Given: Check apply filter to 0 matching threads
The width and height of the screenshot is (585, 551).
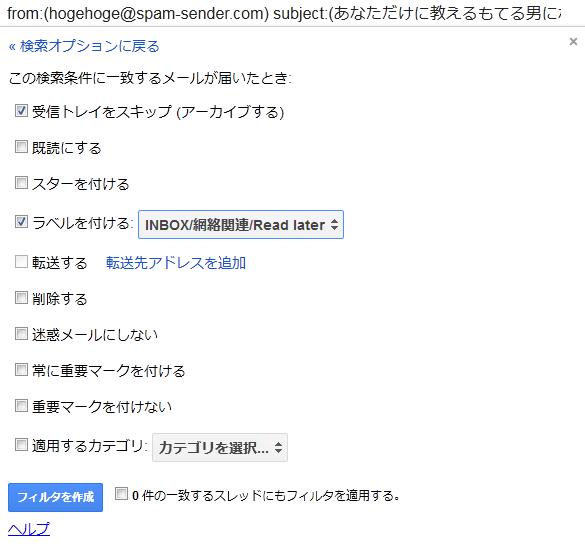Looking at the screenshot, I should 121,494.
